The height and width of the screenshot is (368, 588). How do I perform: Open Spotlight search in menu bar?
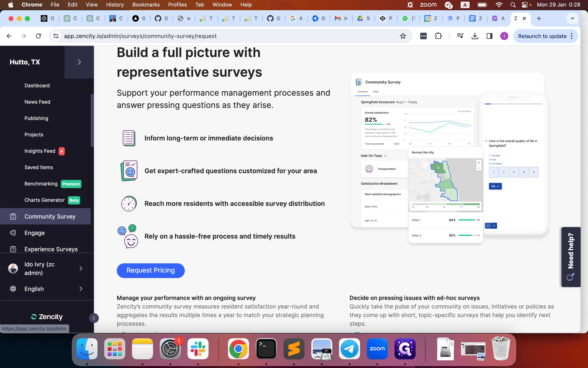pos(513,5)
